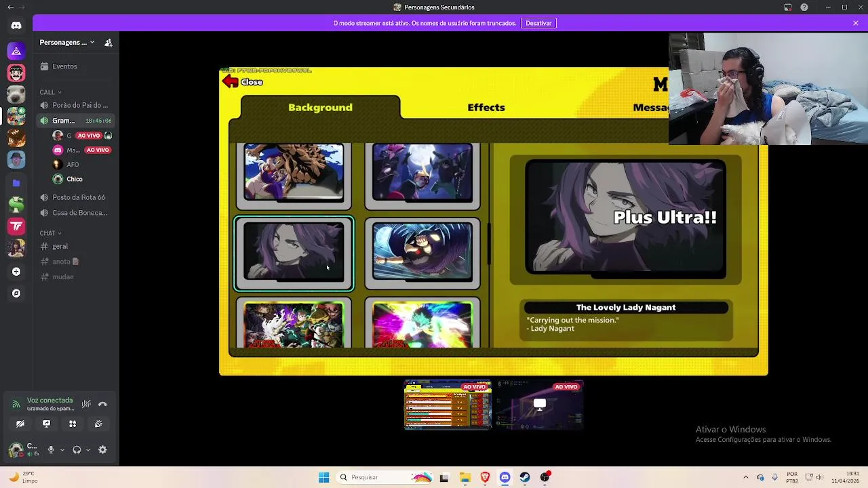Viewport: 868px width, 488px height.
Task: Add a server with the plus icon
Action: pos(16,272)
